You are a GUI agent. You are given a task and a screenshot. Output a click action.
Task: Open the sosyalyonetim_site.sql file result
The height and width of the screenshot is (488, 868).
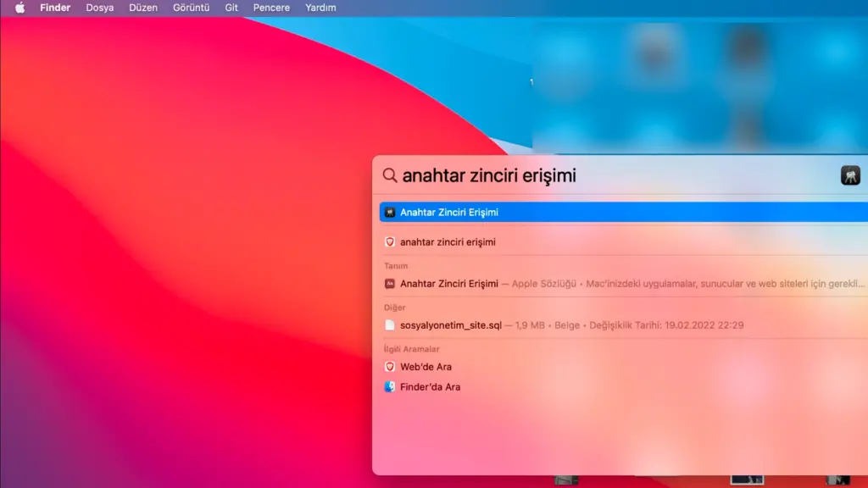point(624,324)
